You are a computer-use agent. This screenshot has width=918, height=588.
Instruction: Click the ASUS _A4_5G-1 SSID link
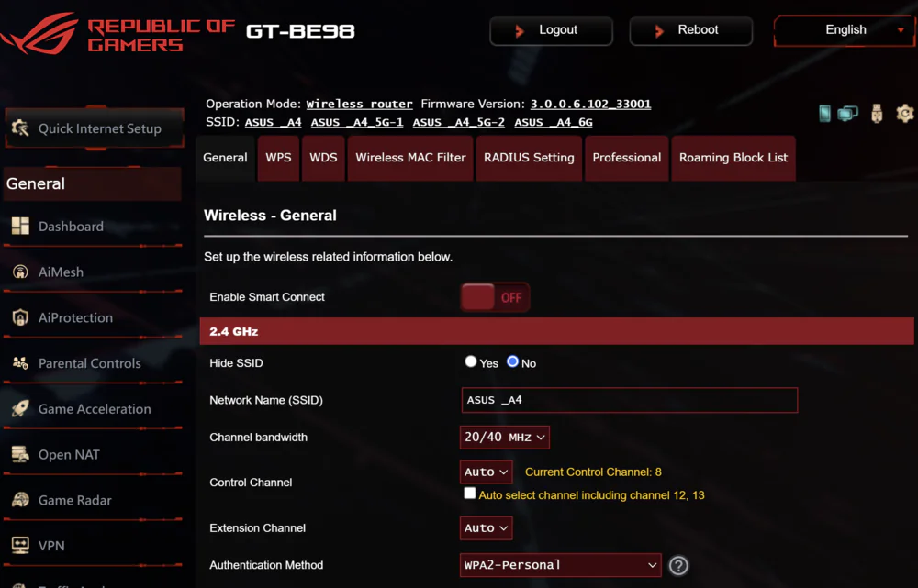click(x=357, y=122)
